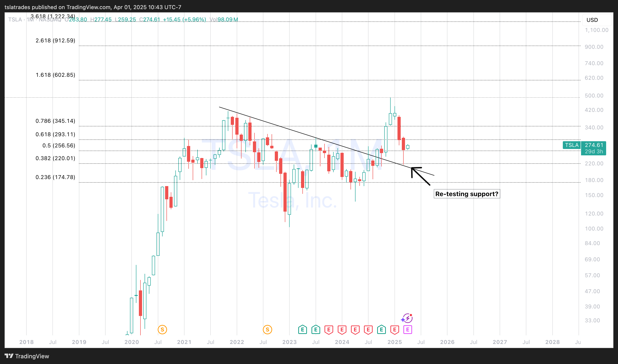Open the magenta upcoming earnings E marker

408,329
